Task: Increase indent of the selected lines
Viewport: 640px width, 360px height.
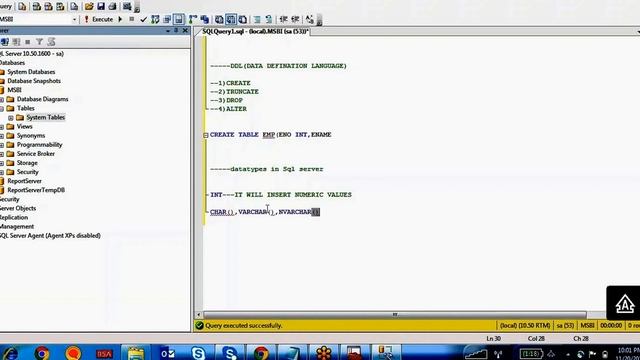Action: pos(295,19)
